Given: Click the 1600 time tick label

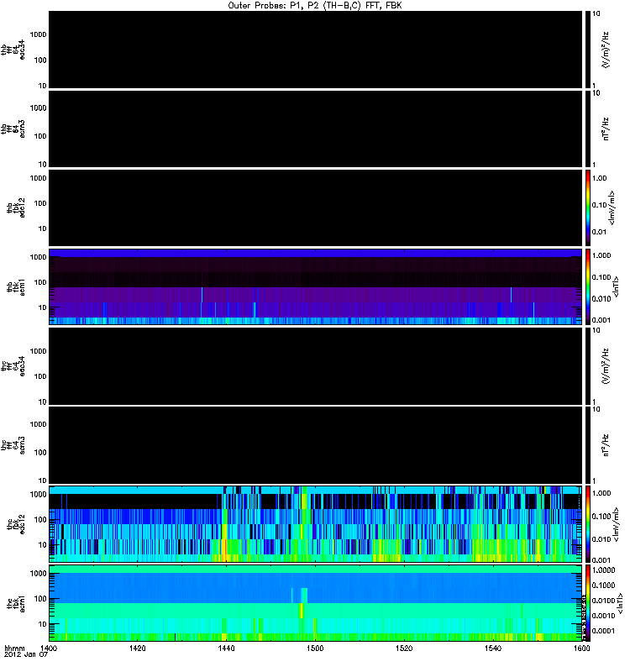Looking at the screenshot, I should click(579, 649).
